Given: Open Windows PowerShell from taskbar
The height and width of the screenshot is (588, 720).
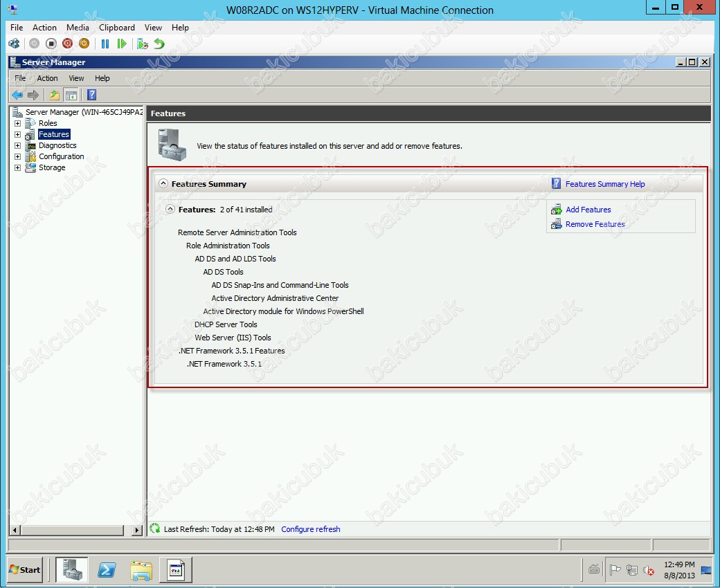Looking at the screenshot, I should click(x=107, y=569).
